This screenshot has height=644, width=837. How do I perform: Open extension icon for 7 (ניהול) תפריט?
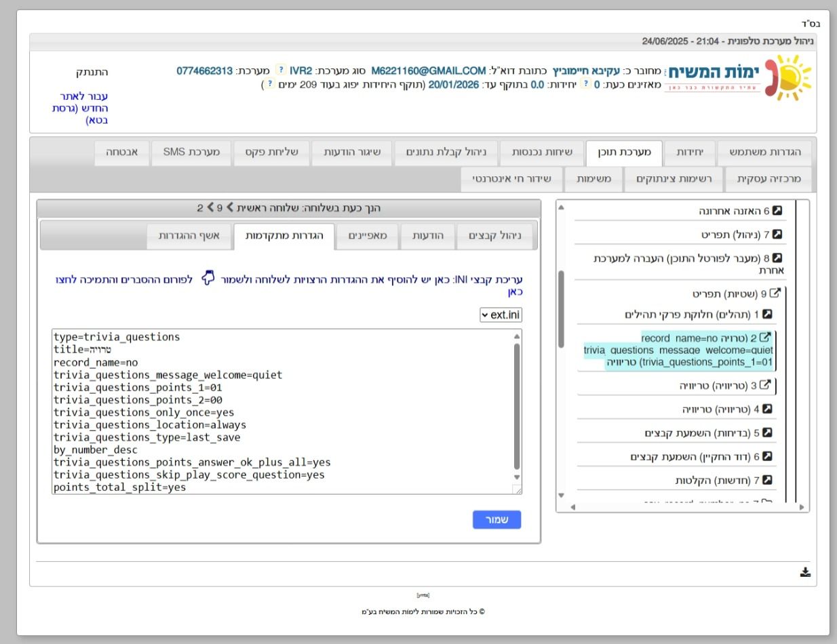click(777, 235)
